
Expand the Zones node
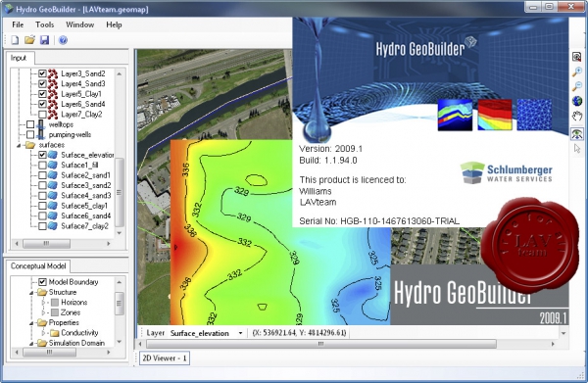(44, 312)
